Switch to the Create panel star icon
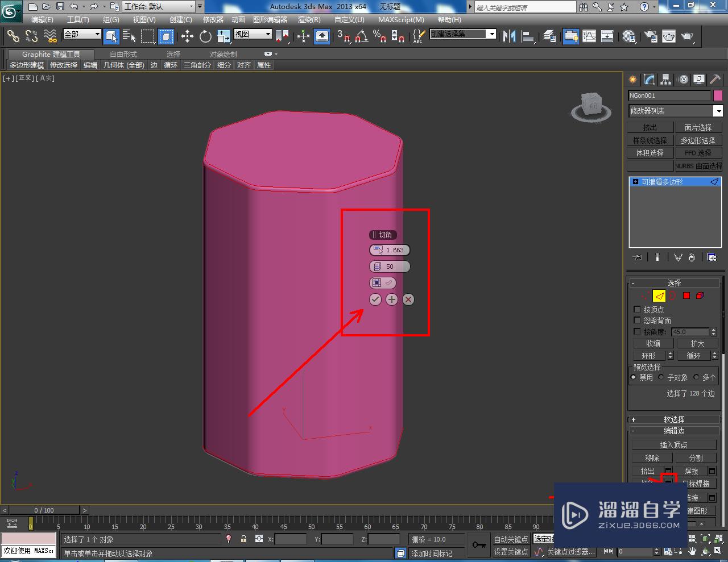Viewport: 728px width, 562px height. pos(632,80)
